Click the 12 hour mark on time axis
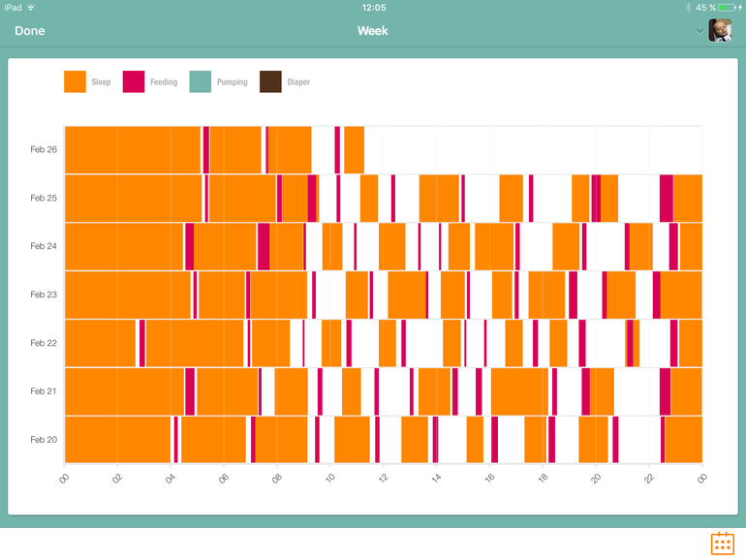Viewport: 746px width, 560px height. (x=382, y=479)
